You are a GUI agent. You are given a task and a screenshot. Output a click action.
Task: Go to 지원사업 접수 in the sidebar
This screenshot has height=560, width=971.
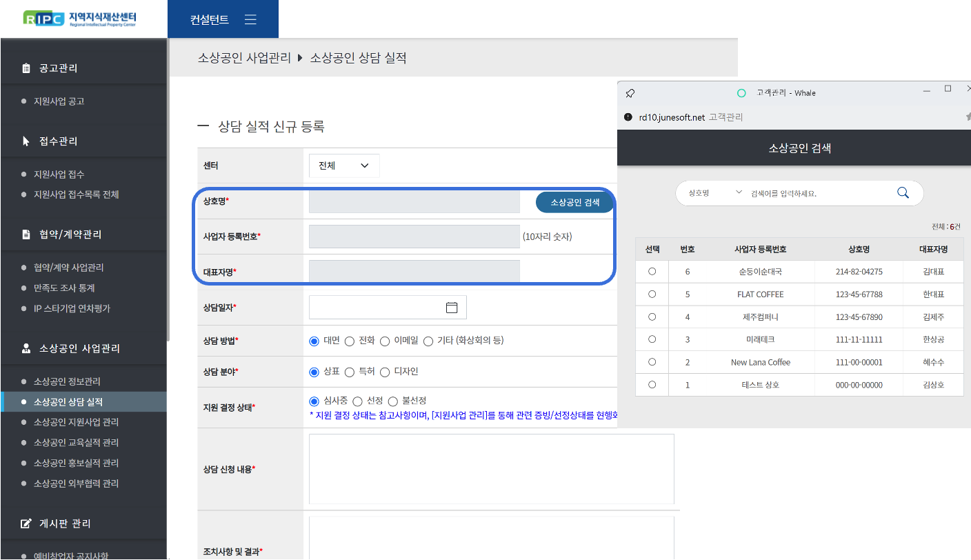tap(59, 174)
